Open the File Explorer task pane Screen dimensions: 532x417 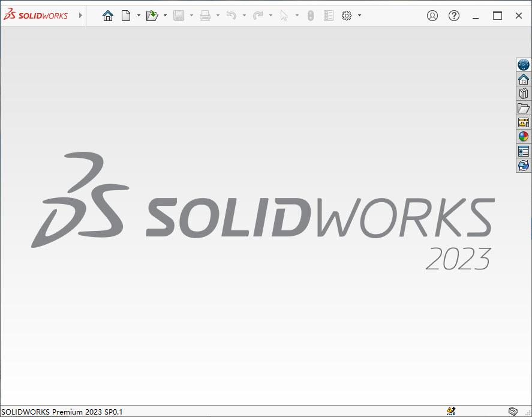[523, 107]
